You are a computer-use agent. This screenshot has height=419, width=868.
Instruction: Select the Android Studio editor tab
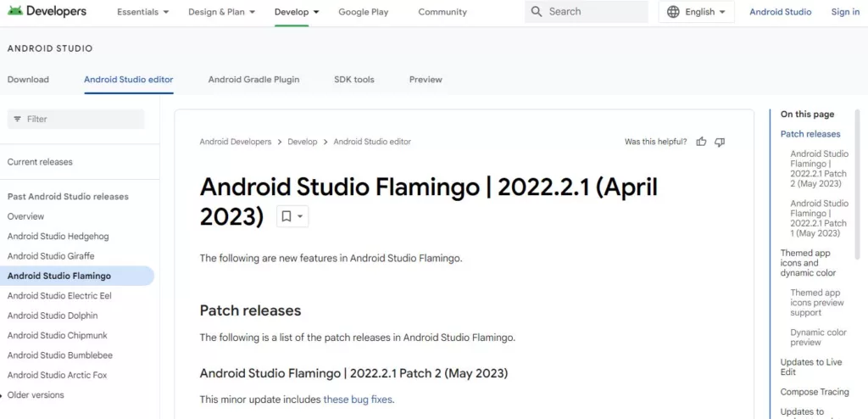(129, 80)
